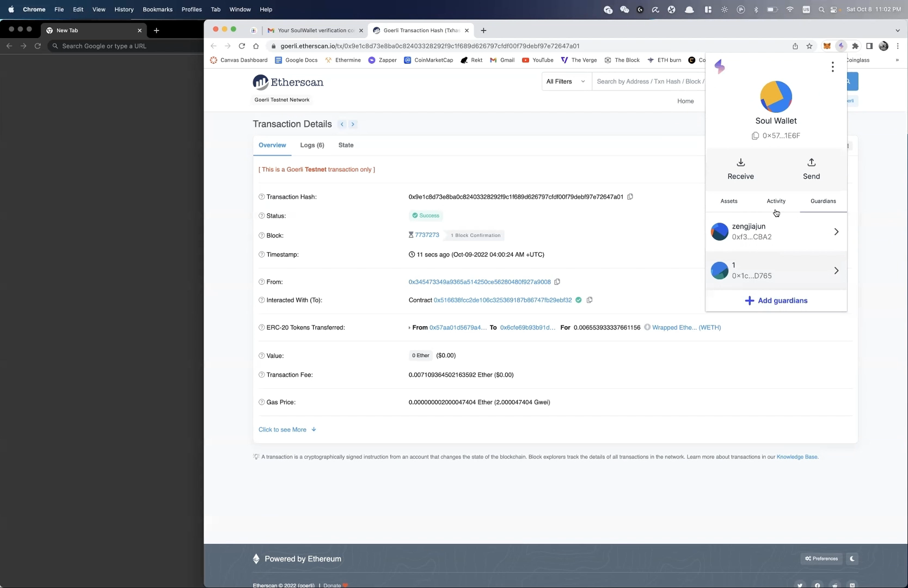908x588 pixels.
Task: Open the From address link
Action: [x=480, y=282]
